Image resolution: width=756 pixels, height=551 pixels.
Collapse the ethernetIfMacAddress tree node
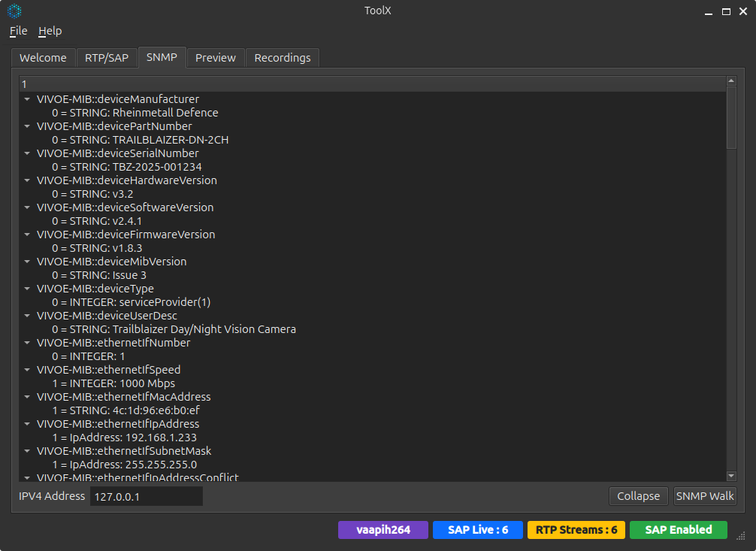(x=28, y=397)
